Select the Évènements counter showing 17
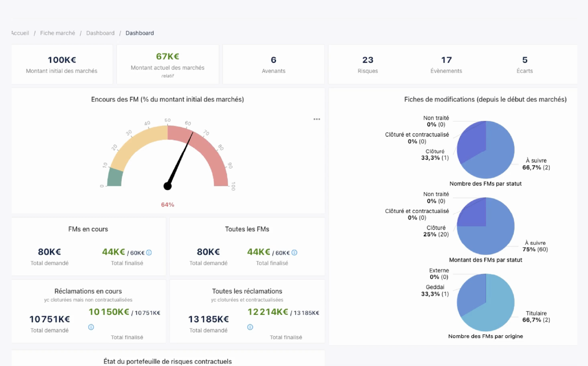The image size is (588, 366). coord(446,64)
